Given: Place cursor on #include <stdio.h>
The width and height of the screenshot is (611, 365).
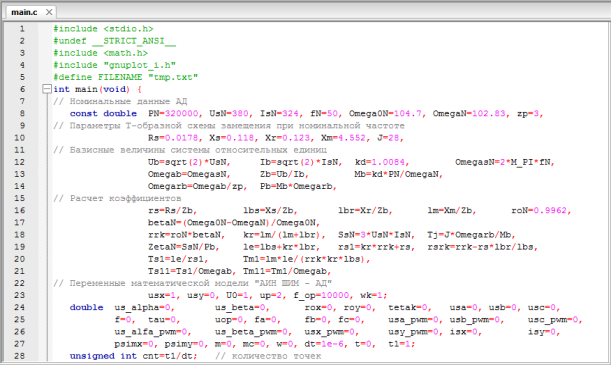Looking at the screenshot, I should (103, 29).
